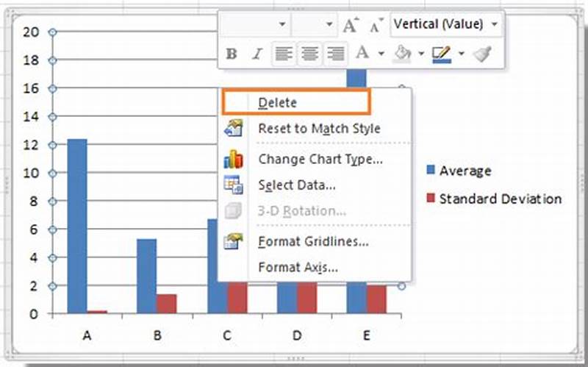Image resolution: width=588 pixels, height=367 pixels.
Task: Click the Select Data table icon
Action: coord(233,185)
